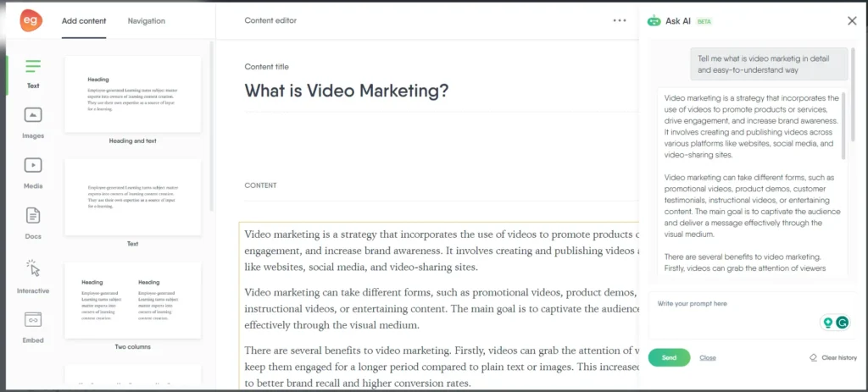Click the Heading and text caption
868x392 pixels.
click(133, 141)
